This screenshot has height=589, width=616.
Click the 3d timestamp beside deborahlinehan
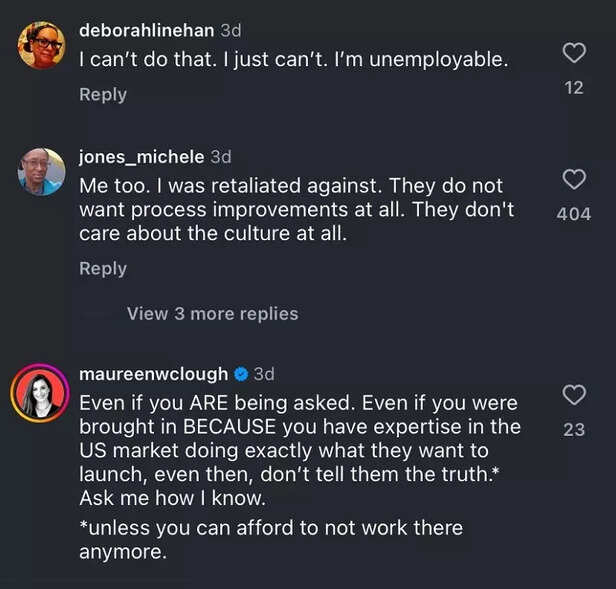231,31
